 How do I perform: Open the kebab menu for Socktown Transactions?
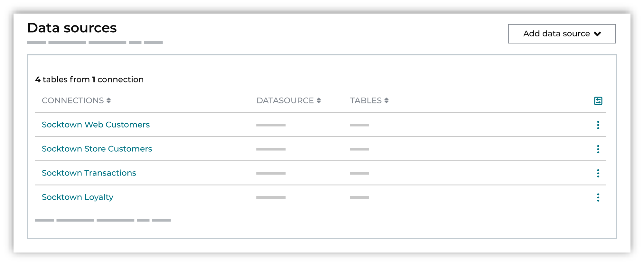pyautogui.click(x=598, y=173)
